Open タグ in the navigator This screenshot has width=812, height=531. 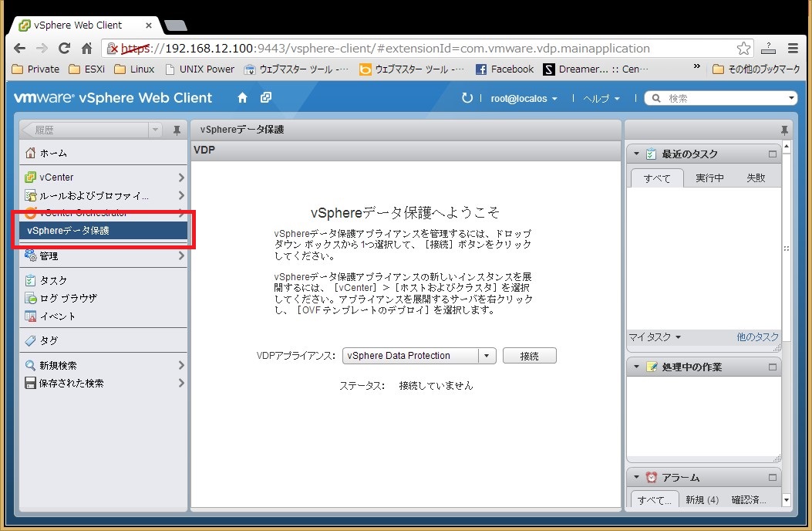pos(103,340)
